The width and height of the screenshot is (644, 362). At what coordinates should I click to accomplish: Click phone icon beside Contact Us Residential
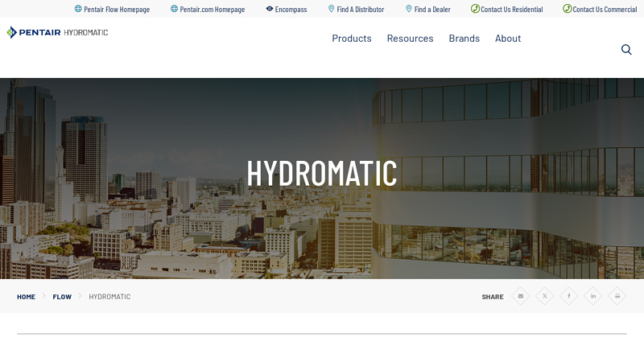point(475,9)
